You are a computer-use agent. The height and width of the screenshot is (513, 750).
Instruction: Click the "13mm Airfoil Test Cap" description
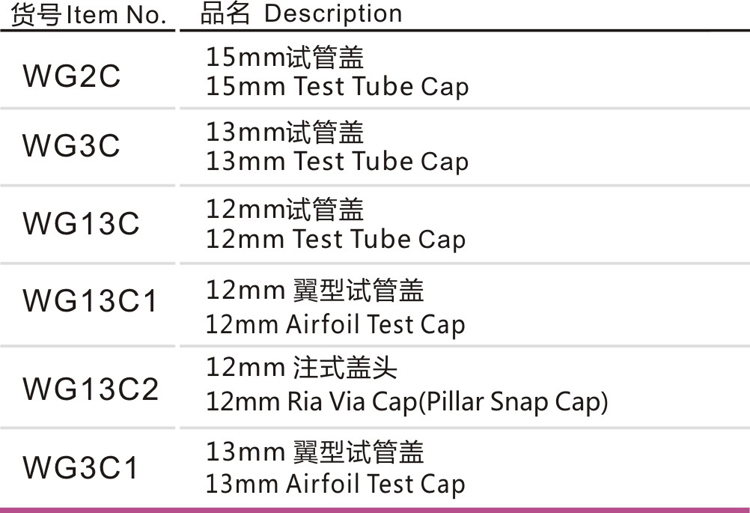coord(335,485)
